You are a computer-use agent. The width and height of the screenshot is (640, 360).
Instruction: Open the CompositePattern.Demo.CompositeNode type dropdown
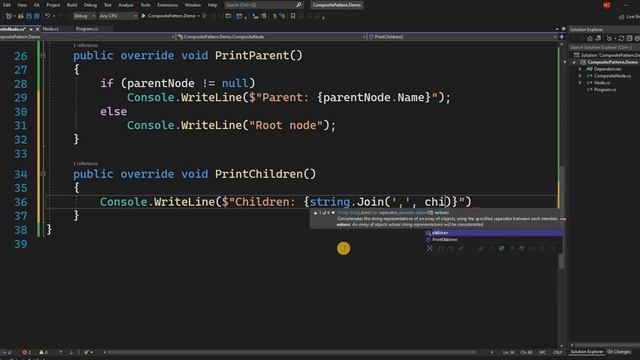point(271,37)
